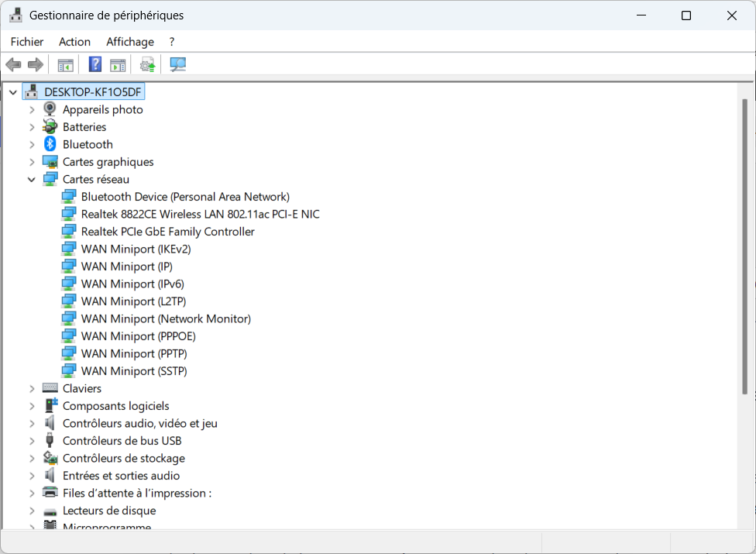
Task: Select WAN Miniport (L2TP)
Action: (x=133, y=301)
